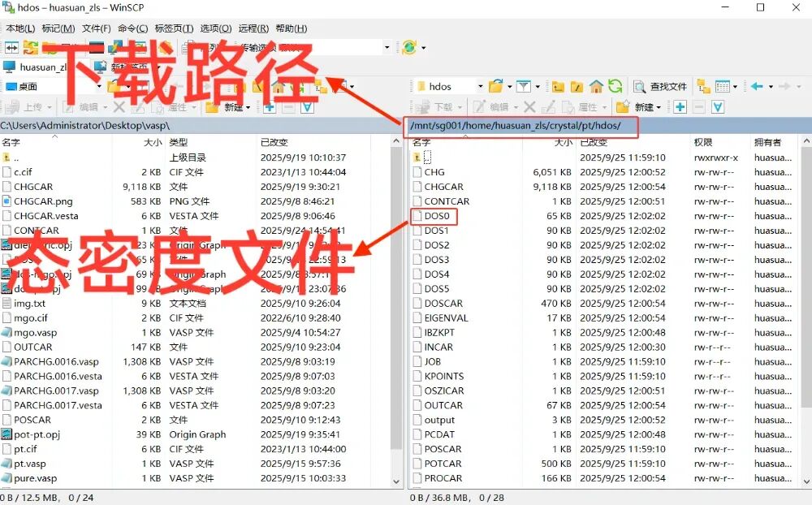The image size is (812, 505).
Task: Click the 查找文件 button
Action: pyautogui.click(x=660, y=86)
